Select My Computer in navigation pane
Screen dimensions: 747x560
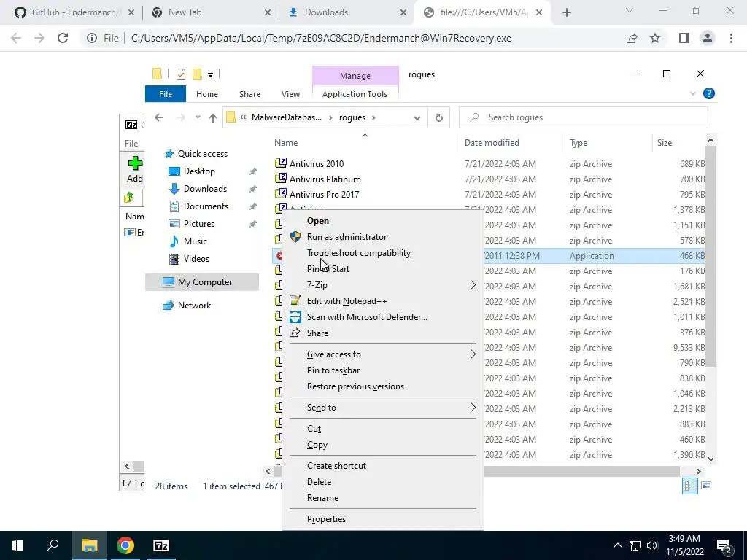pos(202,282)
